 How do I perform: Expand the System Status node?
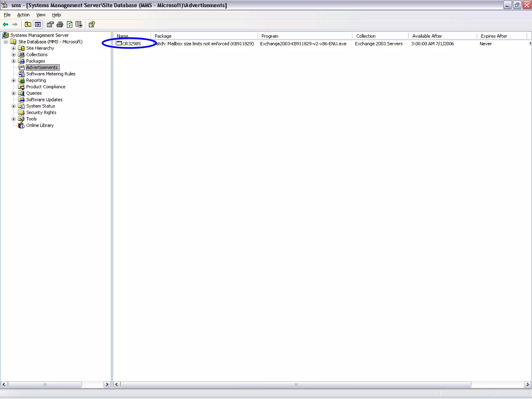point(14,106)
